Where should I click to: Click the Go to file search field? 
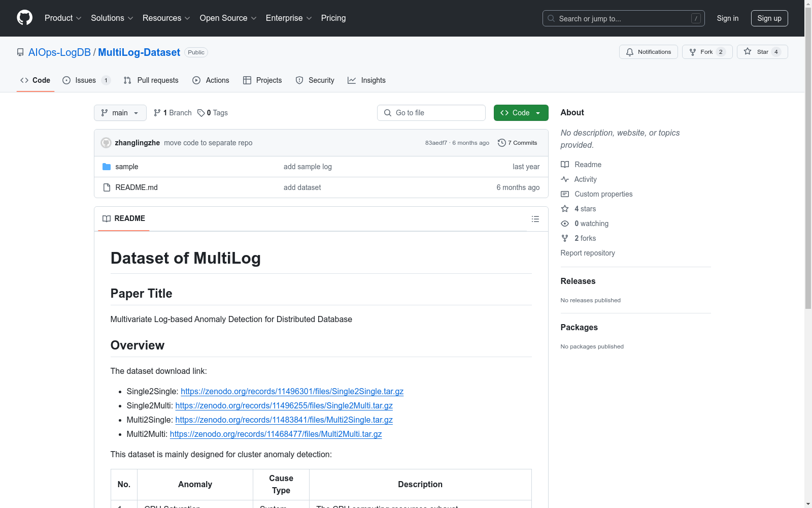pos(431,113)
